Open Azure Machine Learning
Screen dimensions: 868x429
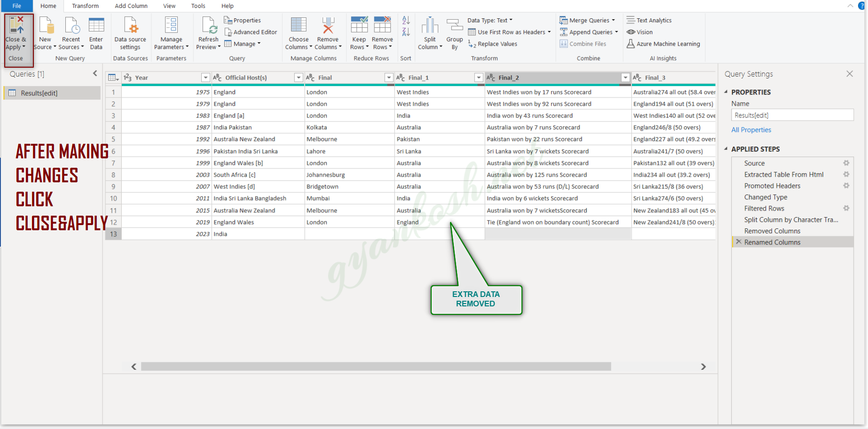pyautogui.click(x=663, y=44)
